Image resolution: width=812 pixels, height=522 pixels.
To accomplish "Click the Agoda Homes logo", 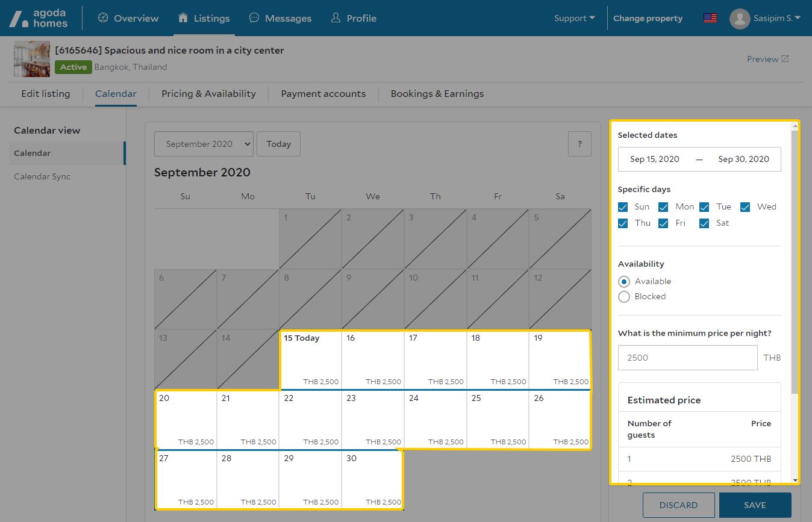I will pos(39,19).
